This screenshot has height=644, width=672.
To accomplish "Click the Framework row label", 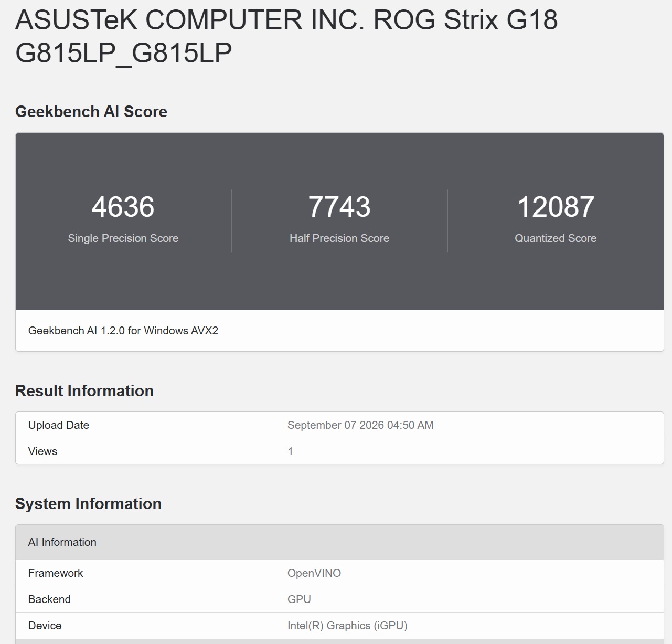I will tap(56, 573).
